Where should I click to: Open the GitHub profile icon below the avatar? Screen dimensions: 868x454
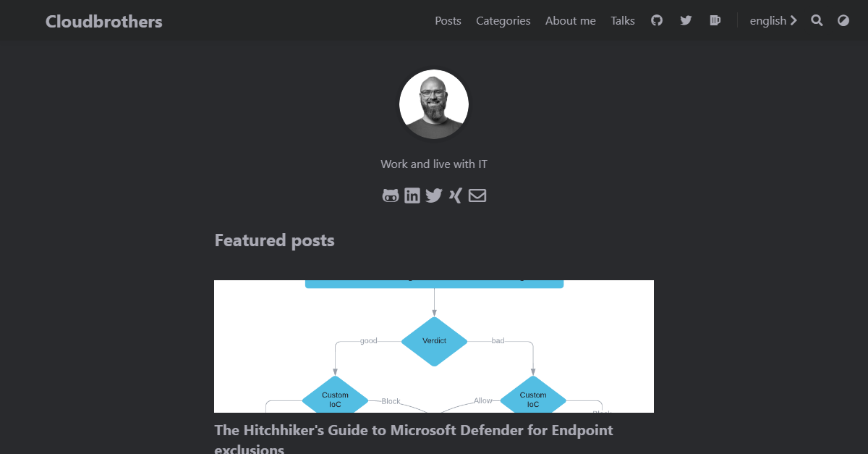click(x=391, y=196)
